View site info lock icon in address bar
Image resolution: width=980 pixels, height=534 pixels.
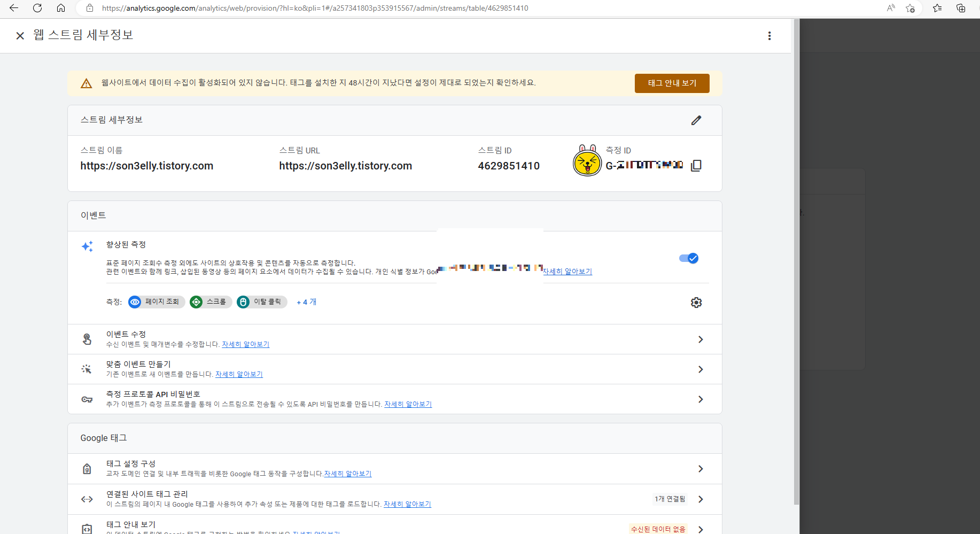point(90,8)
